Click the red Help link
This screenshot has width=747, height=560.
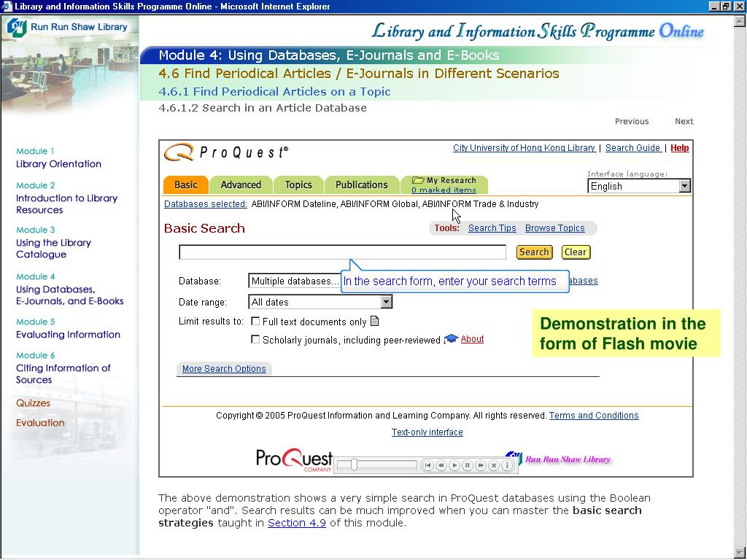coord(679,148)
